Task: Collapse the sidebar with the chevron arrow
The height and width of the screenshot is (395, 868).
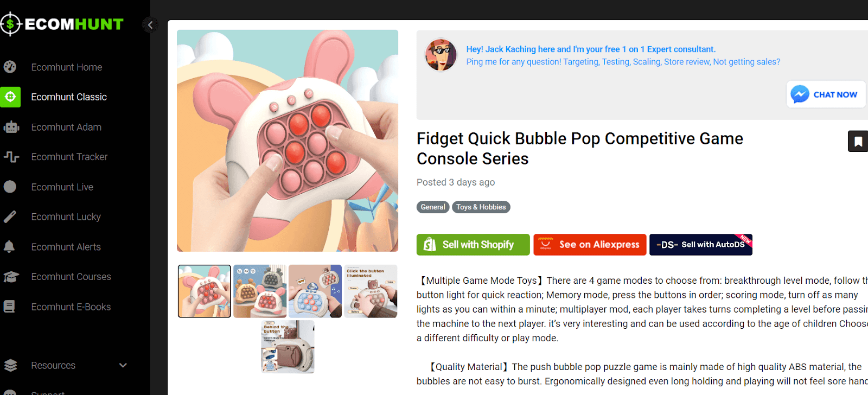Action: pos(150,25)
